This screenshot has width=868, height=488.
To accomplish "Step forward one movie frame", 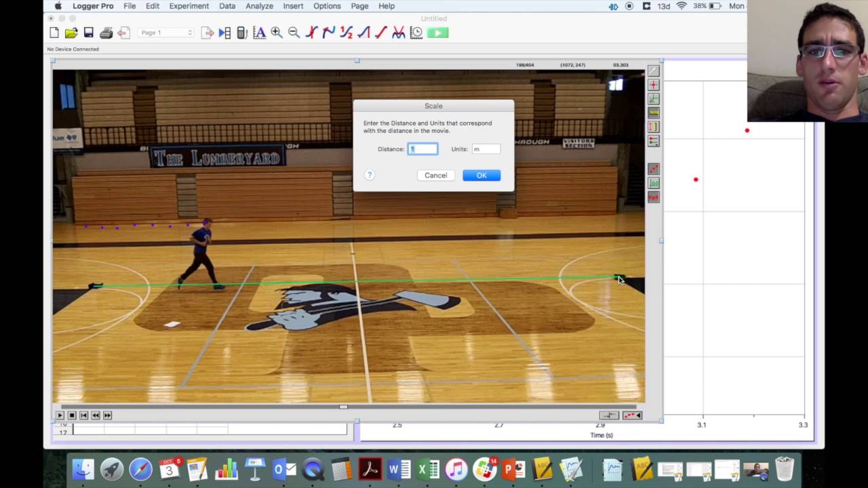I will pyautogui.click(x=107, y=415).
